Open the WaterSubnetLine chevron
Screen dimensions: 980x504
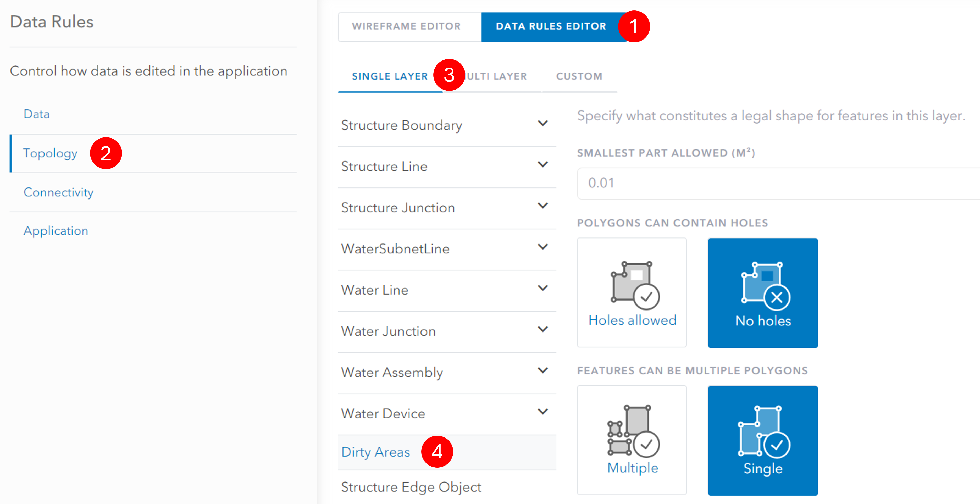pos(543,247)
